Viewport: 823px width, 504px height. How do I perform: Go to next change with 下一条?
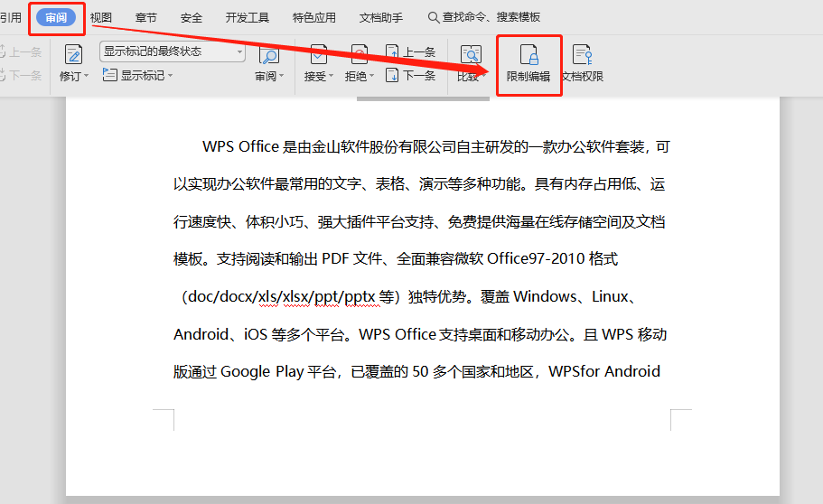pyautogui.click(x=410, y=76)
